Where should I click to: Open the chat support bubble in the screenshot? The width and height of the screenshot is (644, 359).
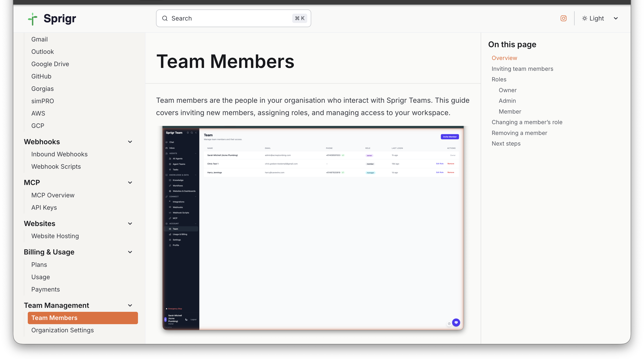[x=456, y=322]
